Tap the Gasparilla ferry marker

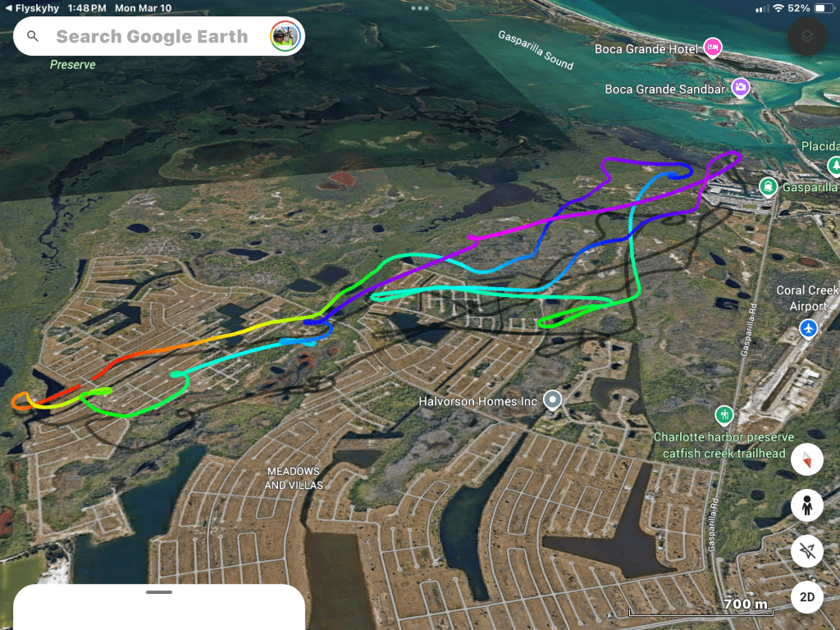(x=768, y=187)
